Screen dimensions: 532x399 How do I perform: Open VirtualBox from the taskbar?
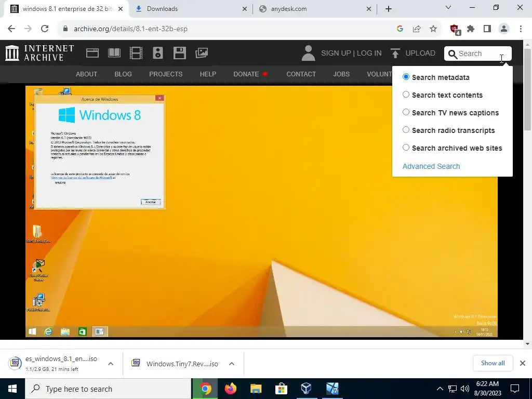click(307, 389)
